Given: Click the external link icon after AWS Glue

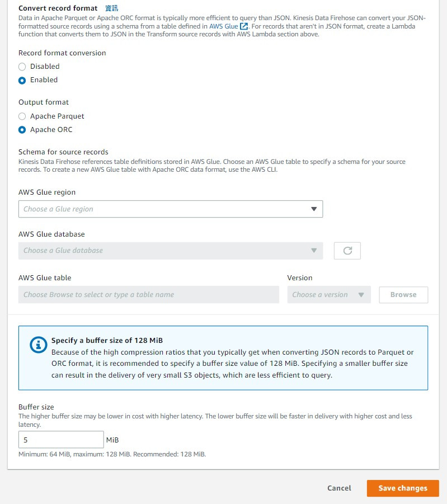Looking at the screenshot, I should (244, 26).
